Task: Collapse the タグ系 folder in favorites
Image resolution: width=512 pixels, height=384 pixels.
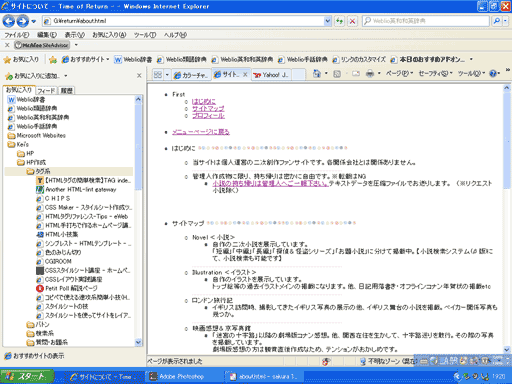Action: click(x=38, y=171)
